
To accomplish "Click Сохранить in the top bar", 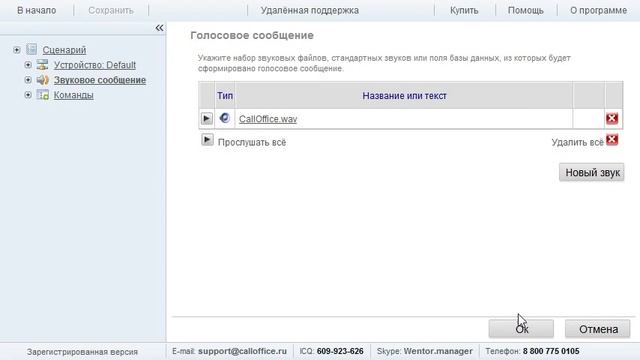I will click(x=111, y=10).
